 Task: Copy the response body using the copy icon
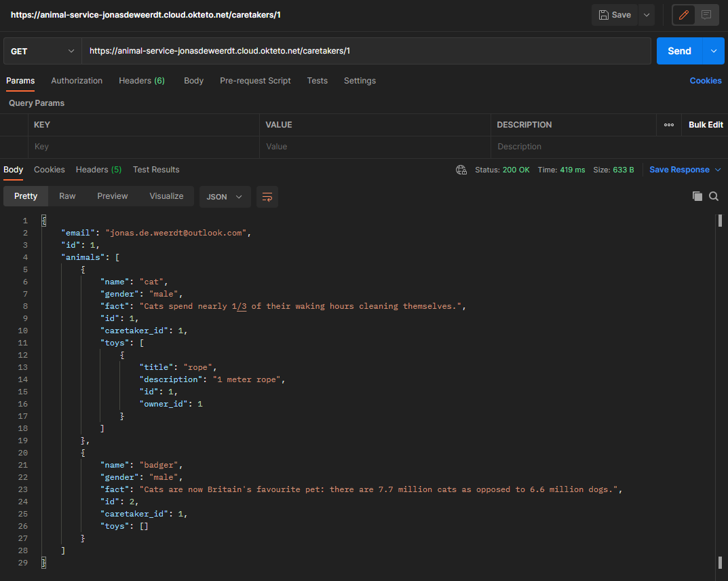coord(697,196)
